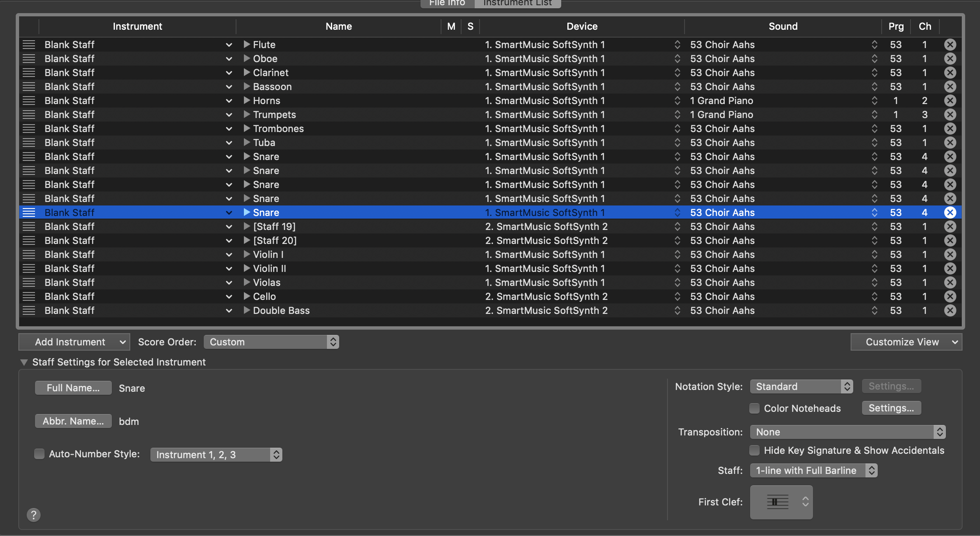The height and width of the screenshot is (536, 980).
Task: Check Hide Key Signature & Show Accidentals
Action: point(754,450)
